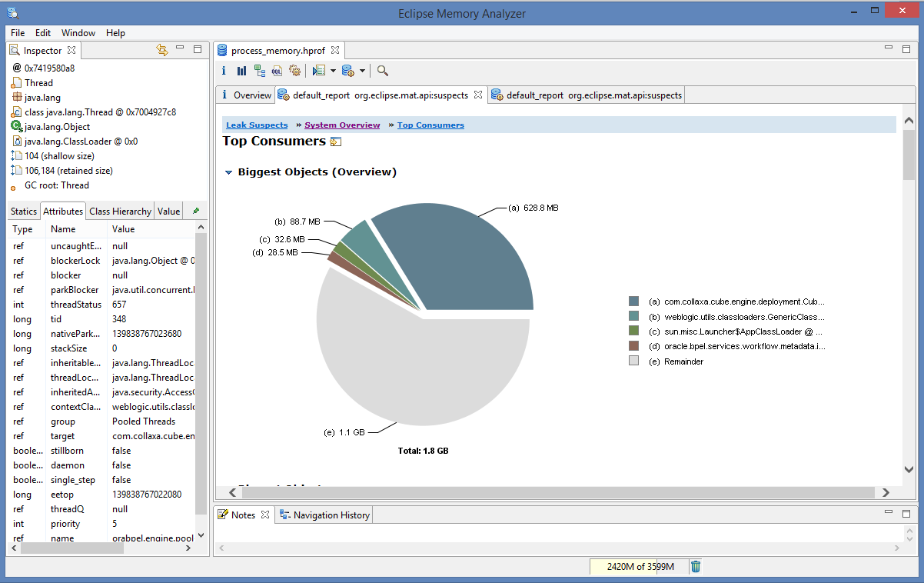Open the Histogram toolbar icon

coord(241,71)
